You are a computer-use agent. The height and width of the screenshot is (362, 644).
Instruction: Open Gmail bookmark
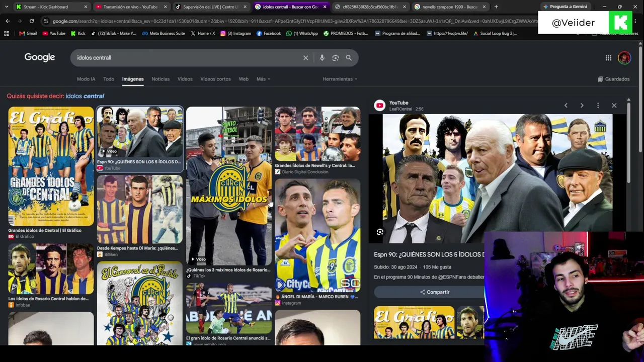coord(28,33)
